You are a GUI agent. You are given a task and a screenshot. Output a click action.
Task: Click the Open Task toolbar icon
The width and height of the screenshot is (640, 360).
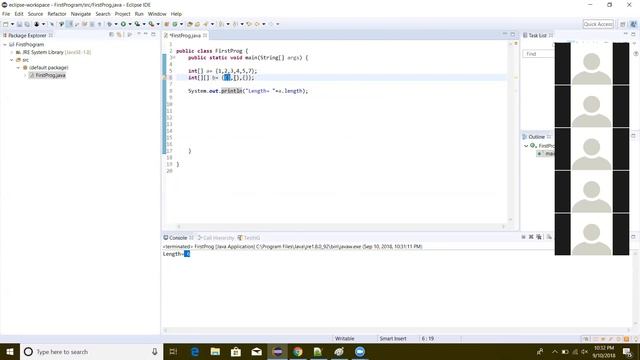pyautogui.click(x=198, y=24)
